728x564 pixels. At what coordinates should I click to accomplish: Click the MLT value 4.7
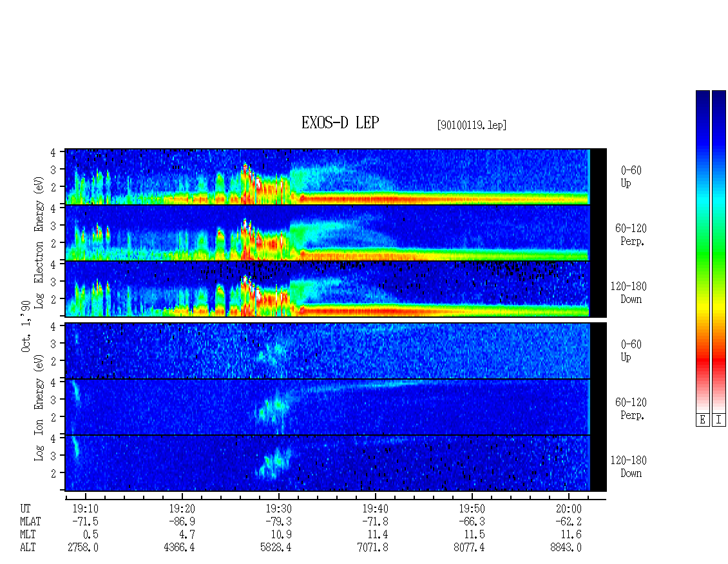coord(187,535)
